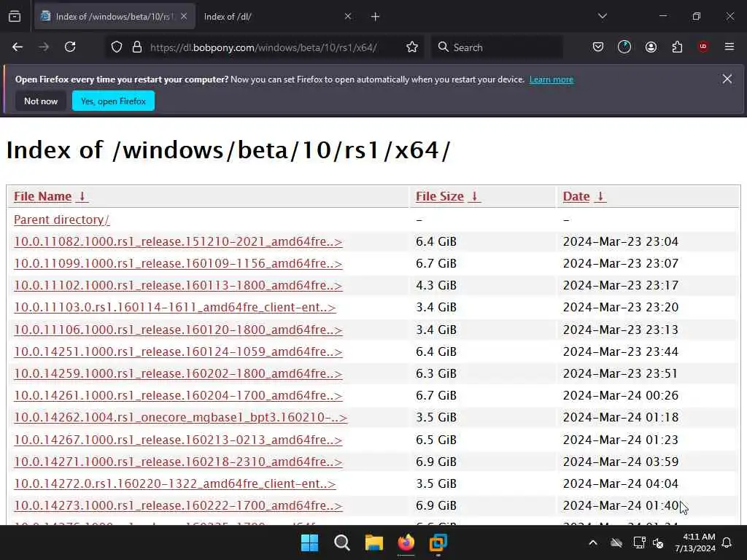The image size is (747, 560).
Task: Click the date '2024-Mar-24 03:59'
Action: [620, 462]
